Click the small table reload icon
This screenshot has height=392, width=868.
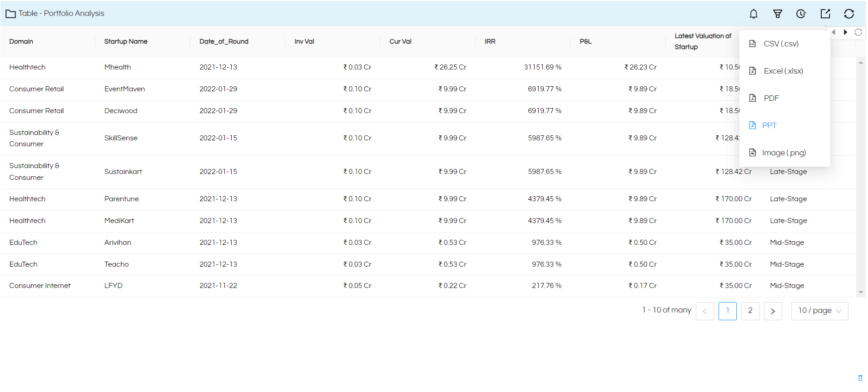tap(858, 32)
